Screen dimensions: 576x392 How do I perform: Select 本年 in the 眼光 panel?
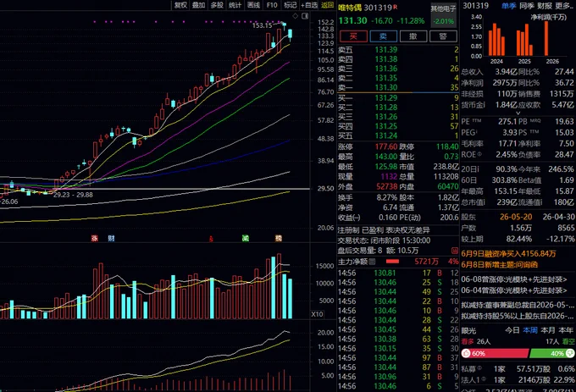(x=566, y=330)
